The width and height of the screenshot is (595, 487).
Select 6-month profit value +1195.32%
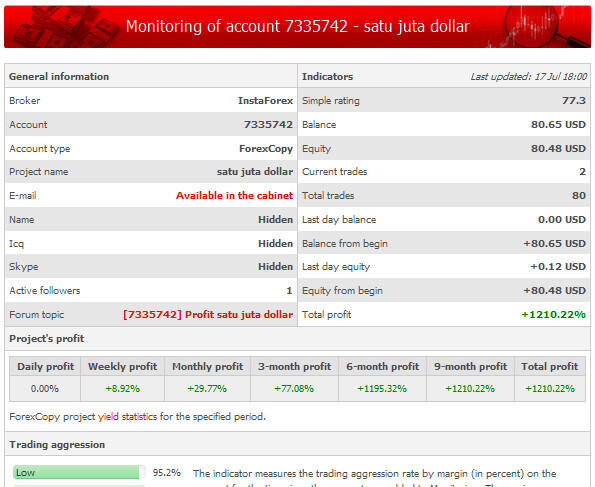pyautogui.click(x=382, y=389)
